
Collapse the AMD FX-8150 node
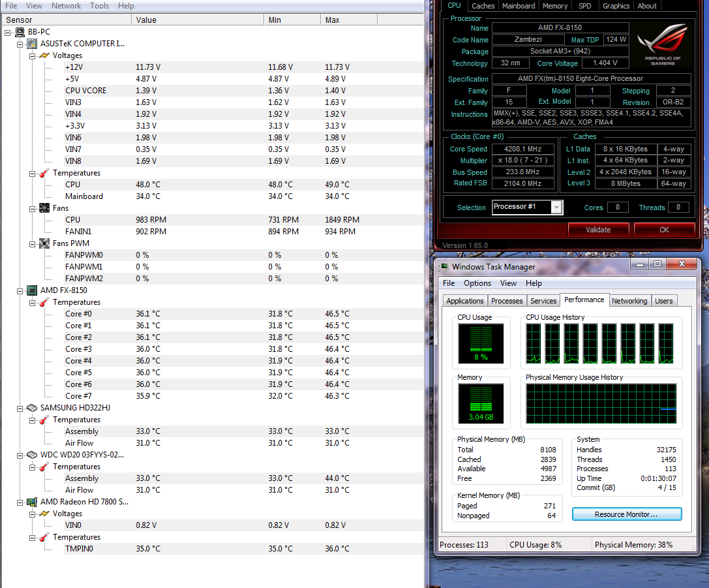pyautogui.click(x=20, y=291)
